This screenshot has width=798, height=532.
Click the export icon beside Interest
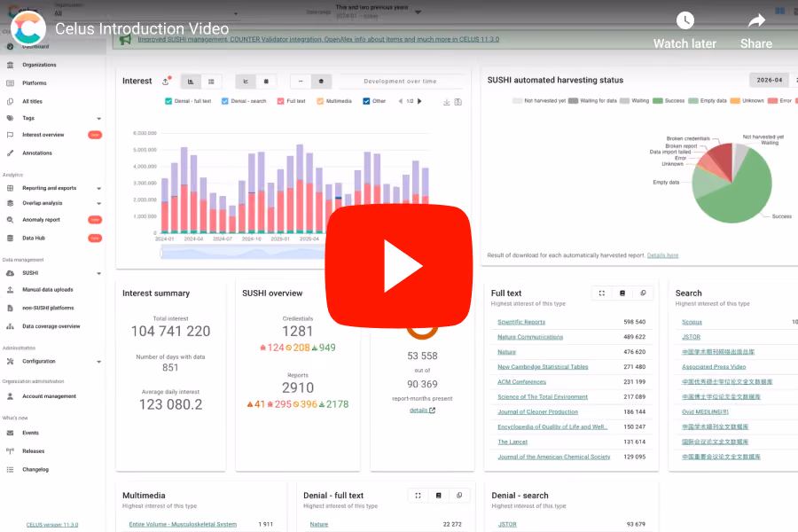(x=166, y=82)
